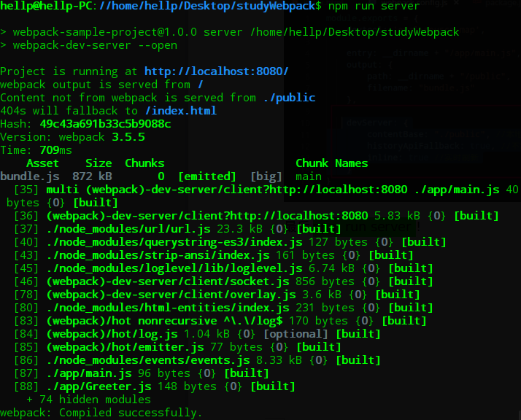Open the http://localhost:8080/ project URL

pyautogui.click(x=216, y=71)
